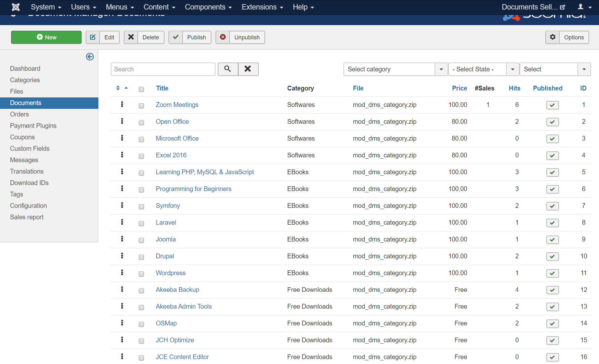599x364 pixels.
Task: Click drag handle for OSMap row
Action: [x=122, y=323]
